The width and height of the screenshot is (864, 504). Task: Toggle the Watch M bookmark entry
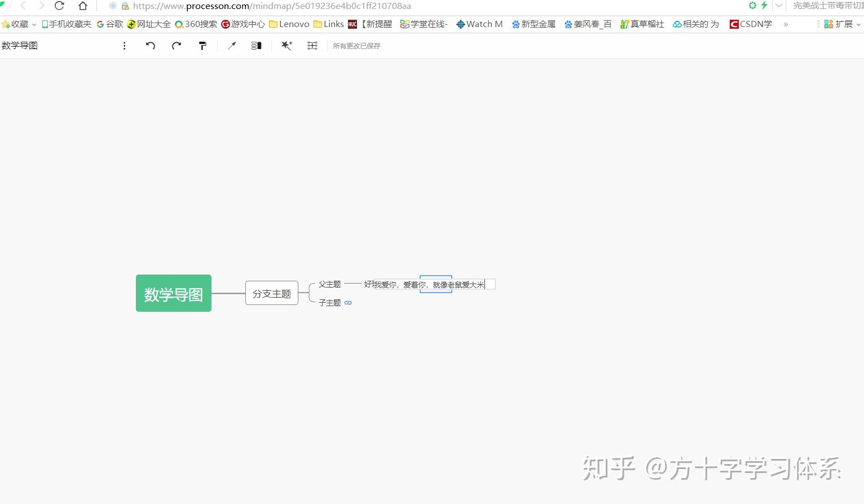click(479, 24)
